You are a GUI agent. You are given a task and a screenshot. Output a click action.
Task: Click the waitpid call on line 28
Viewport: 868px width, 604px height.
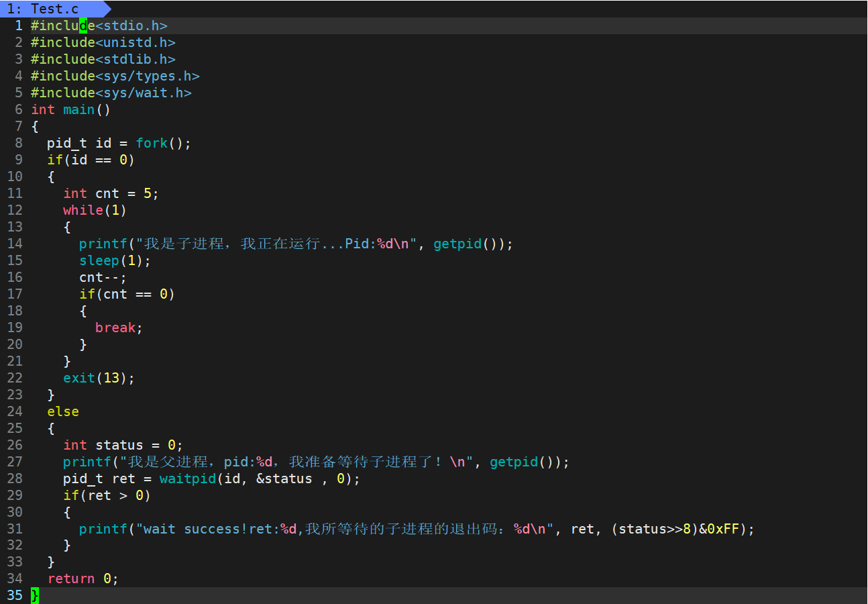260,479
